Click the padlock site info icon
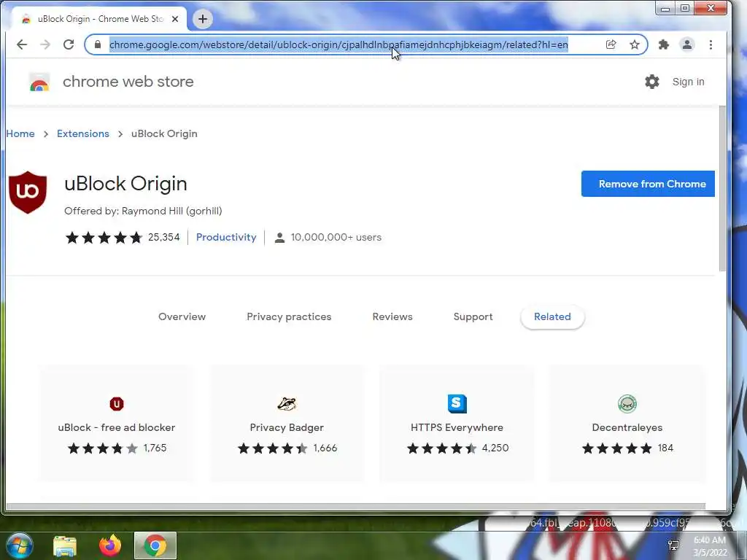This screenshot has height=560, width=747. pos(98,44)
